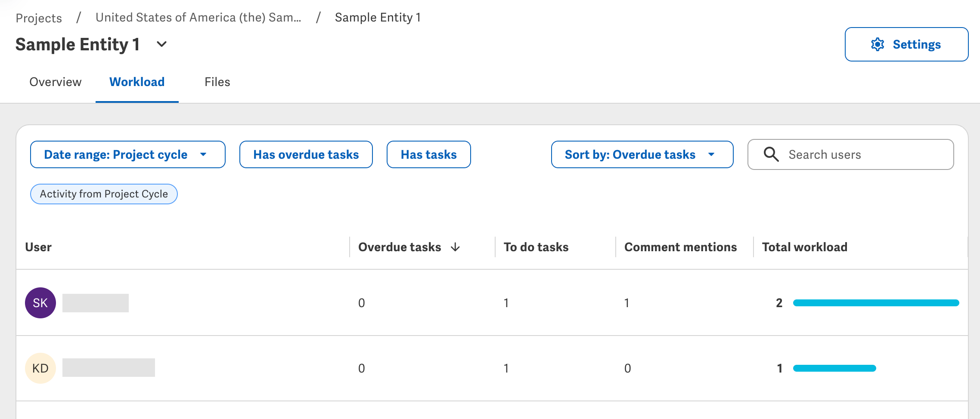980x419 pixels.
Task: Click SK's overdue tasks value 0
Action: pos(362,303)
